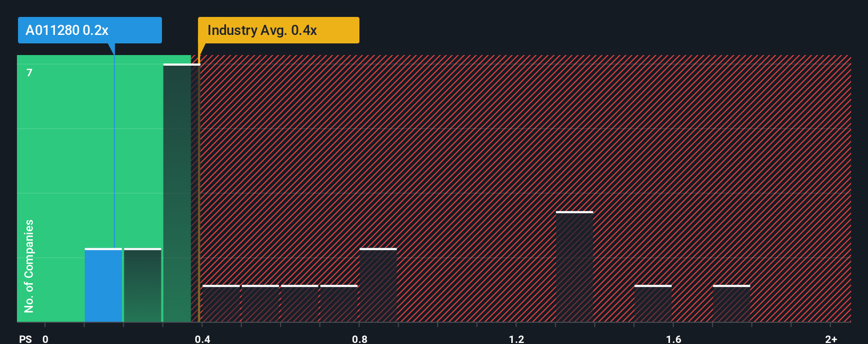
Task: Select the rightmost bar right of 1.6
Action: click(731, 304)
